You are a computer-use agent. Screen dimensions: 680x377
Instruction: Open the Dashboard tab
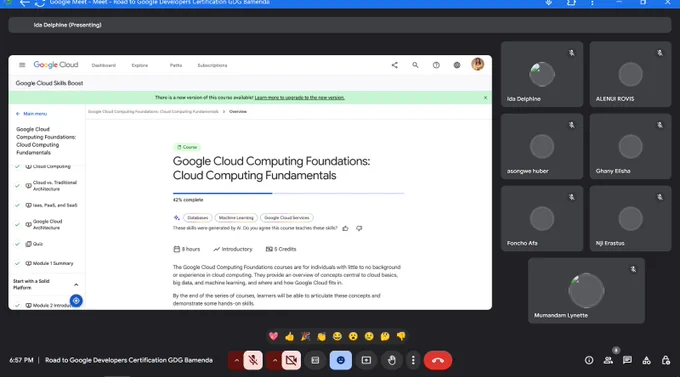pyautogui.click(x=104, y=66)
